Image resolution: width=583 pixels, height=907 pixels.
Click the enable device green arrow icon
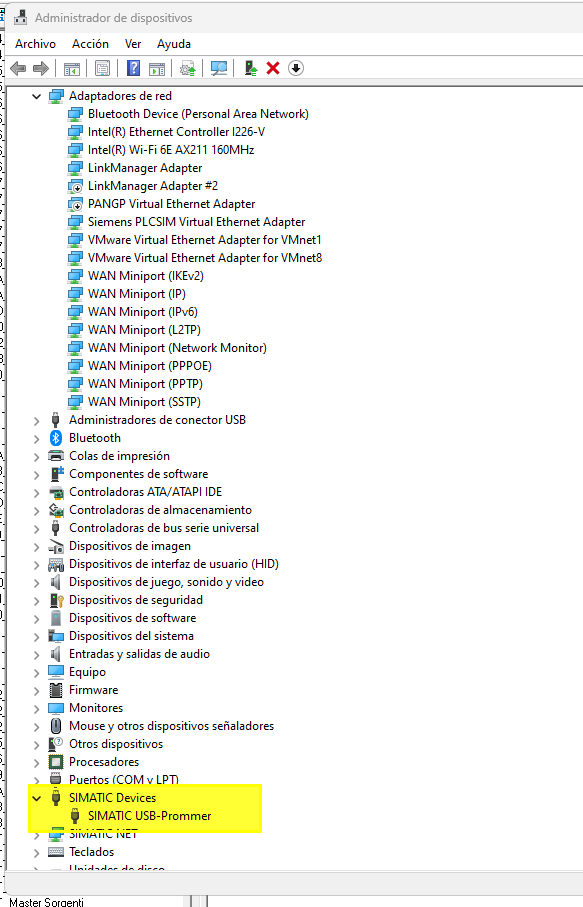(x=250, y=68)
